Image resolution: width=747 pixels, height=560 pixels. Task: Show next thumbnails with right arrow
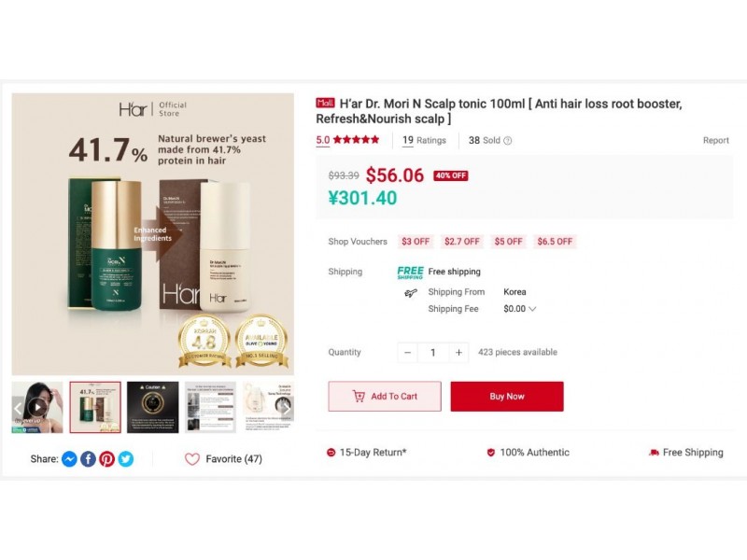tap(286, 408)
